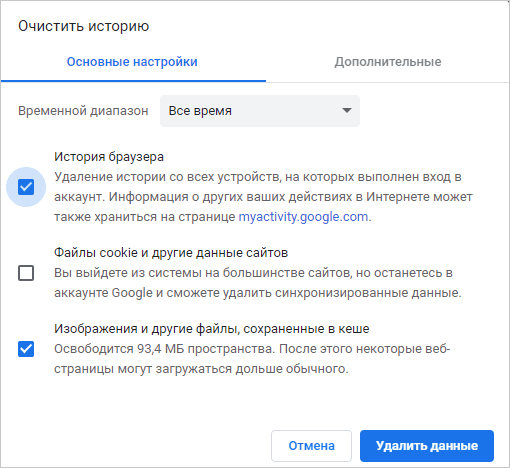The height and width of the screenshot is (468, 510).
Task: Click the Очистить историю dialog title
Action: click(83, 26)
